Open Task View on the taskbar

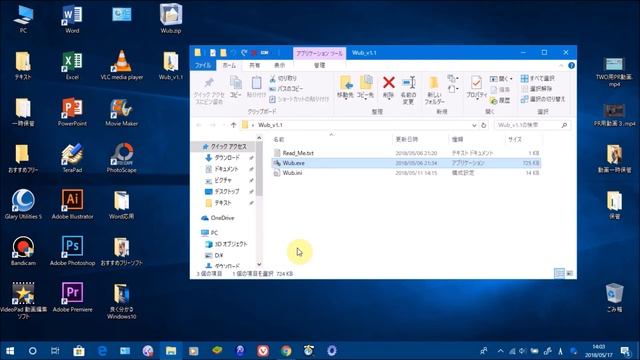point(55,351)
